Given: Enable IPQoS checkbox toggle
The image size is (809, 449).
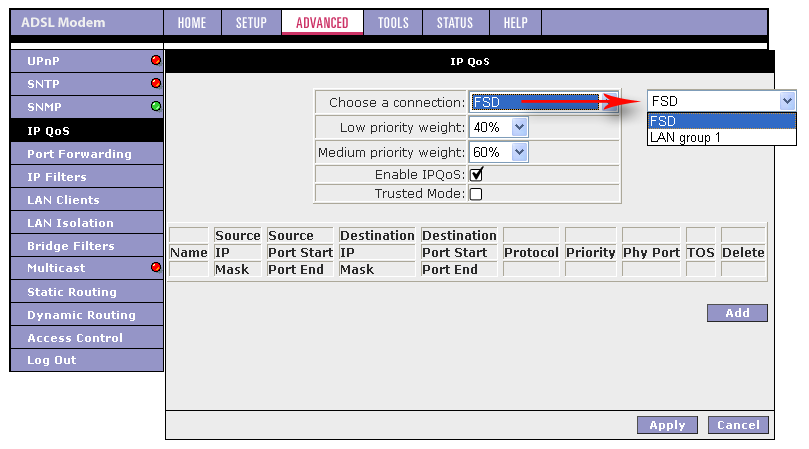Looking at the screenshot, I should click(476, 174).
